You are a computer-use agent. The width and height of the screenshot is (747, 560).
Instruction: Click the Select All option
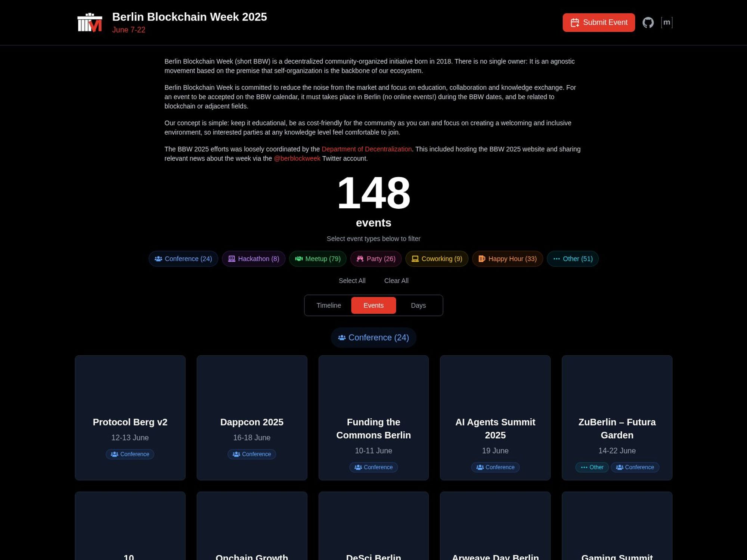352,280
